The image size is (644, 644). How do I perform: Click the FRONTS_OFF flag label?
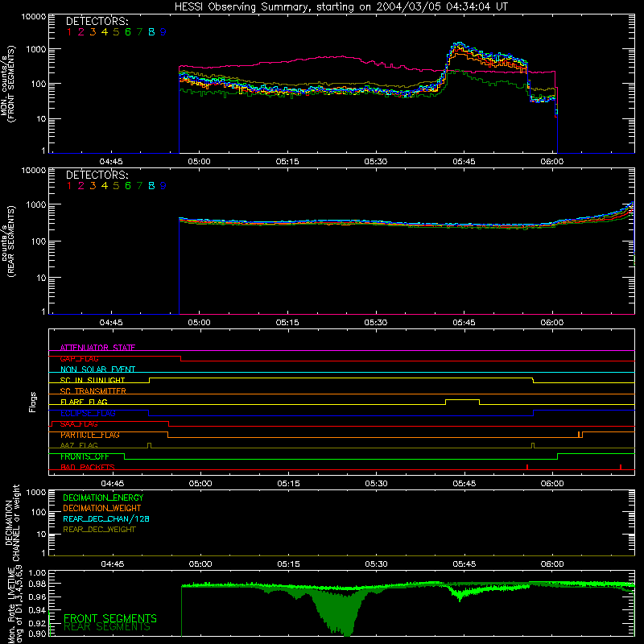pyautogui.click(x=85, y=456)
